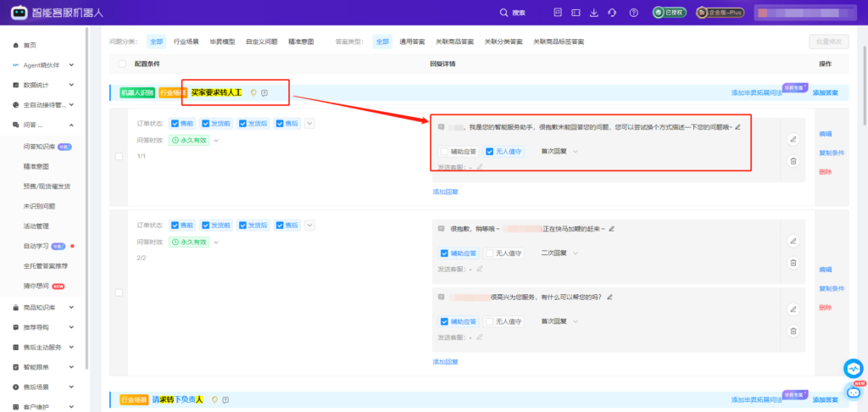Click the search magnifier icon in the header
Viewport: 868px width, 412px height.
point(504,13)
